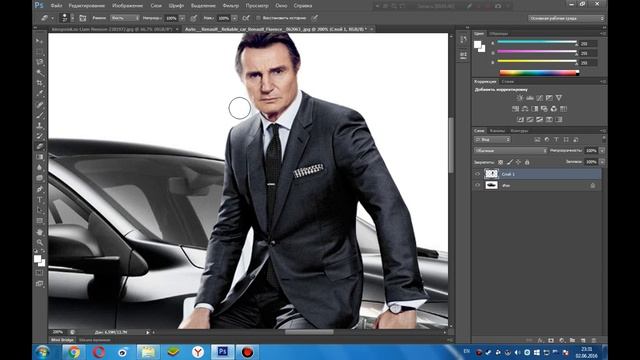The width and height of the screenshot is (640, 360).
Task: Open the brush preset picker
Action: [x=73, y=18]
